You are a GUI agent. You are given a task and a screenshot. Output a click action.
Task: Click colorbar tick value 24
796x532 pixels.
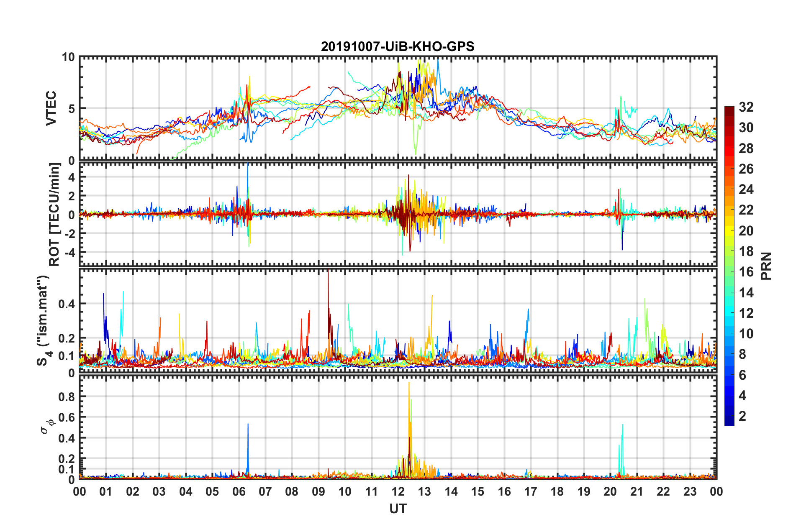tap(746, 189)
